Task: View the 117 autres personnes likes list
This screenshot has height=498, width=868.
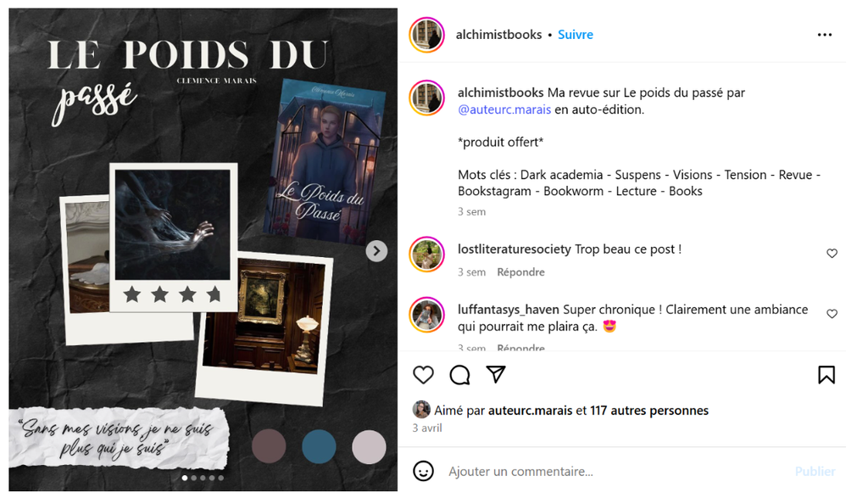Action: click(649, 411)
